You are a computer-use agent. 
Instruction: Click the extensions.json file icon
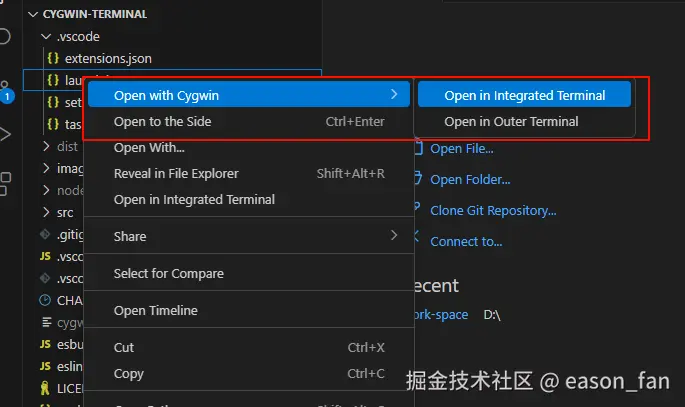(53, 59)
